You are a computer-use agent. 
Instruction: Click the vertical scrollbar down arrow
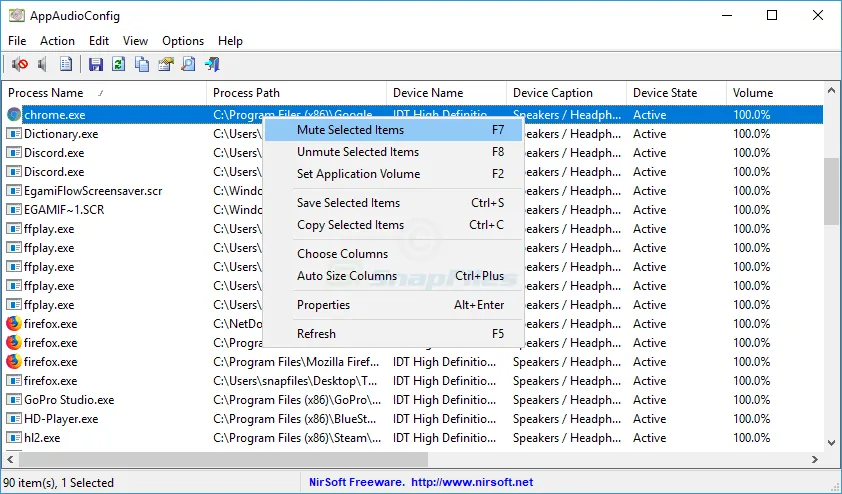click(831, 443)
